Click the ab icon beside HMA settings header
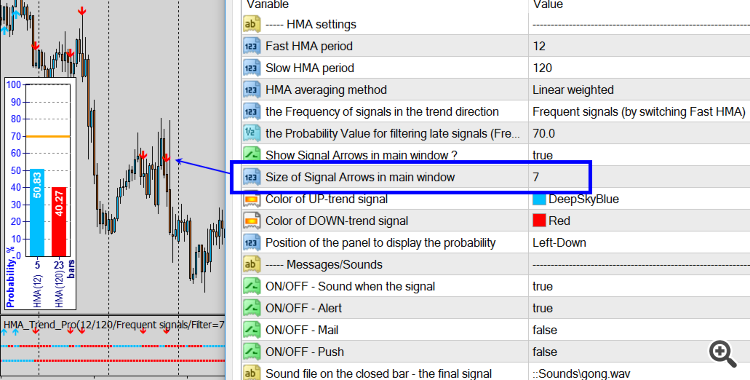750x380 pixels. coord(251,24)
